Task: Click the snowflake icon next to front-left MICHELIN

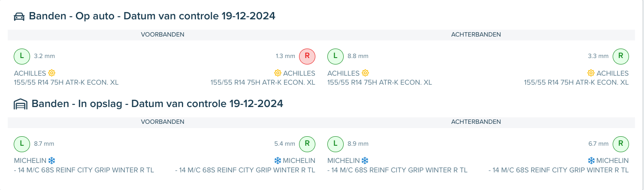Action: [52, 160]
